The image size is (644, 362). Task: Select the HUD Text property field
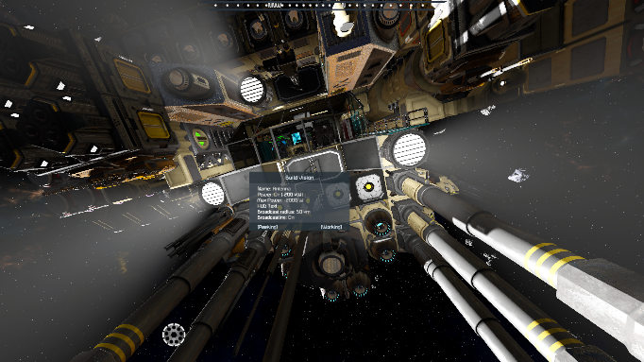click(x=267, y=206)
